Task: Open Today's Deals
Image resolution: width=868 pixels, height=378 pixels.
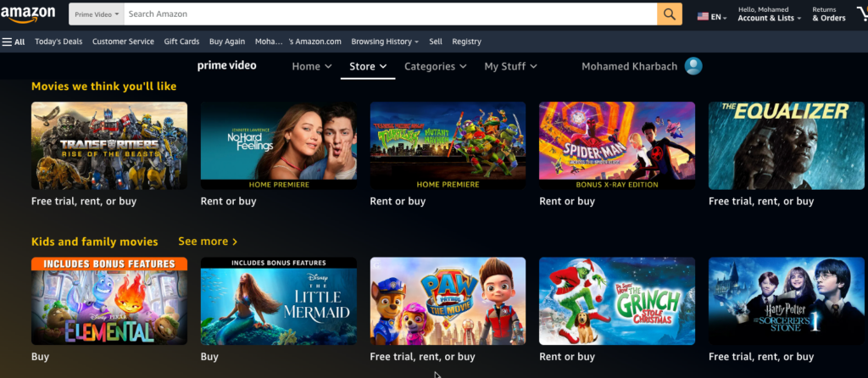Action: [x=58, y=42]
